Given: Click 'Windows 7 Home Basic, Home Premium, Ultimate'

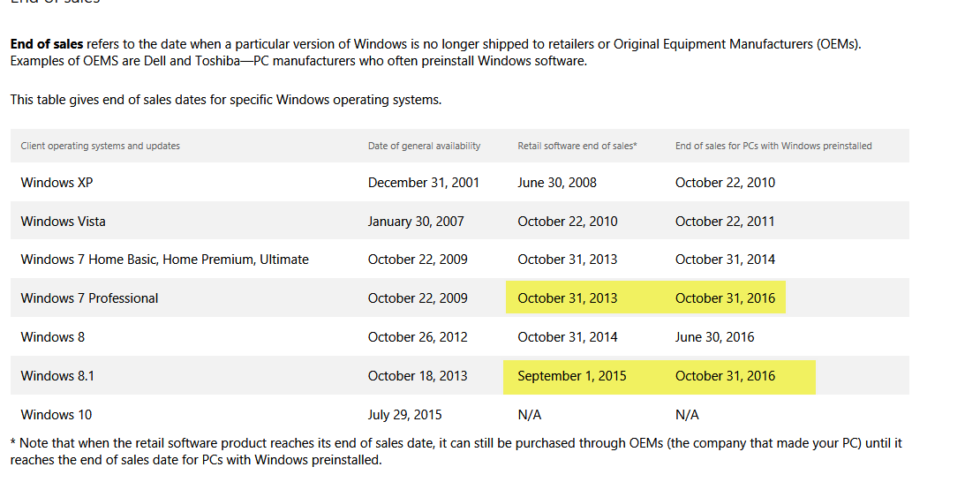Looking at the screenshot, I should click(x=164, y=260).
